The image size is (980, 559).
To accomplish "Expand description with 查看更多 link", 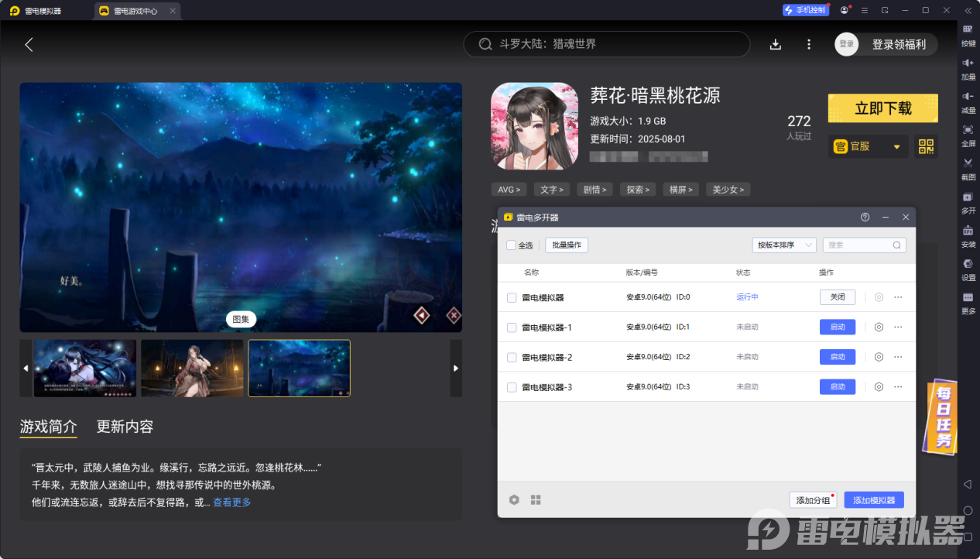I will (x=232, y=502).
